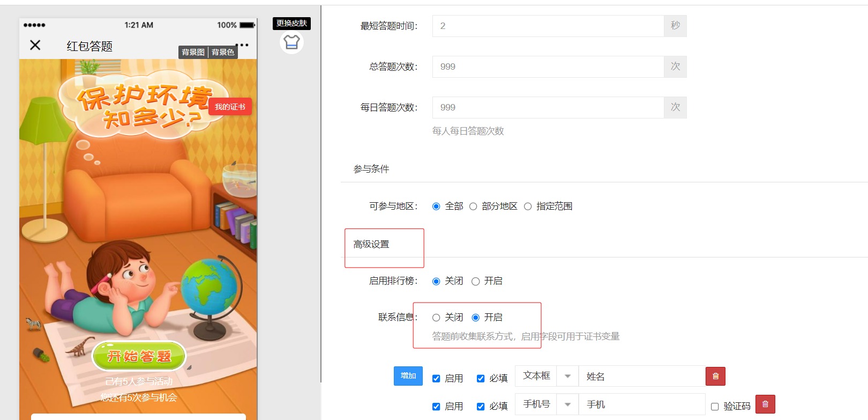Click the 每人每日答题次数 hint text
The width and height of the screenshot is (868, 420).
tap(468, 131)
